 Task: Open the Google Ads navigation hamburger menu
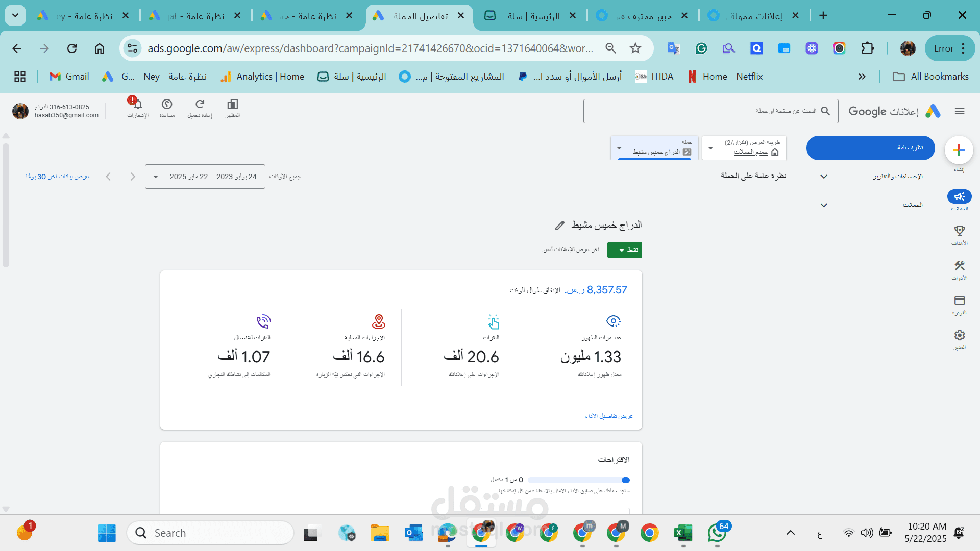[x=960, y=111]
